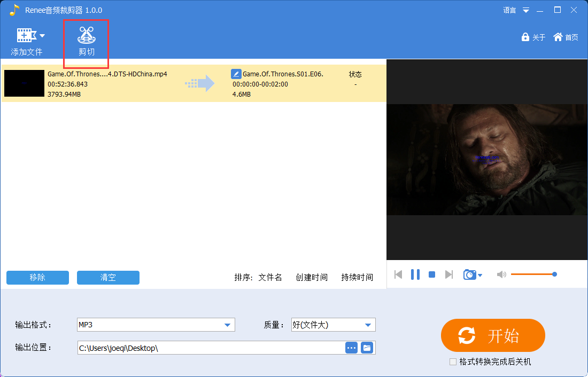Click the orange 开始 start button
The height and width of the screenshot is (377, 588).
pyautogui.click(x=493, y=335)
